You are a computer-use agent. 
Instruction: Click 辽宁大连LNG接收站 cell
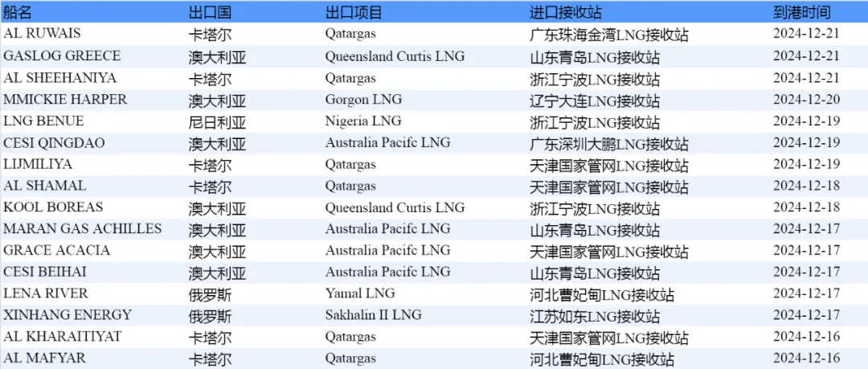[x=595, y=100]
